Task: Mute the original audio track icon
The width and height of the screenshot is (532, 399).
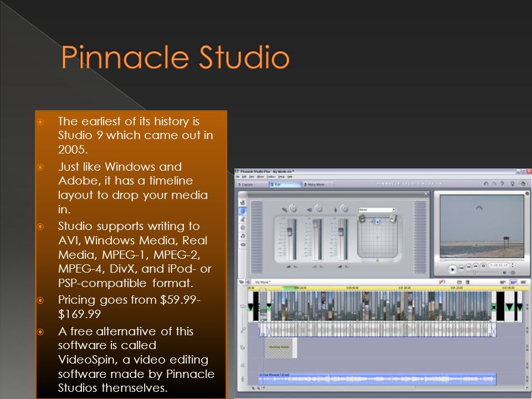Action: [x=284, y=210]
